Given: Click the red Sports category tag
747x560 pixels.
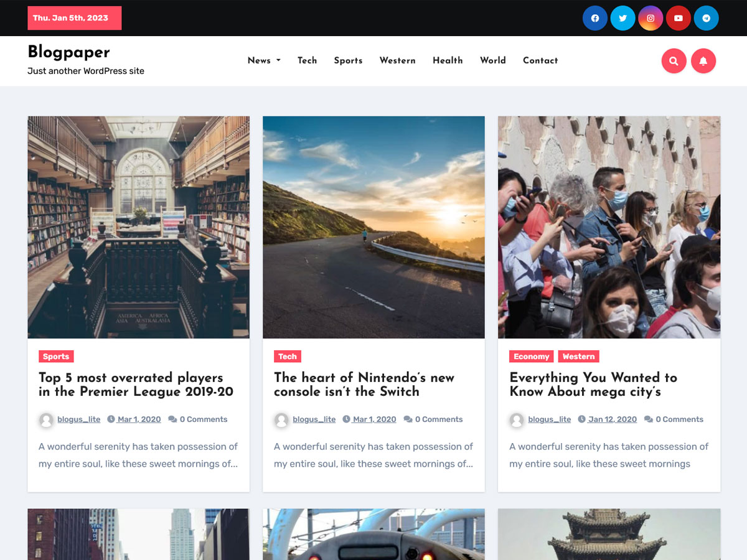Looking at the screenshot, I should click(55, 356).
